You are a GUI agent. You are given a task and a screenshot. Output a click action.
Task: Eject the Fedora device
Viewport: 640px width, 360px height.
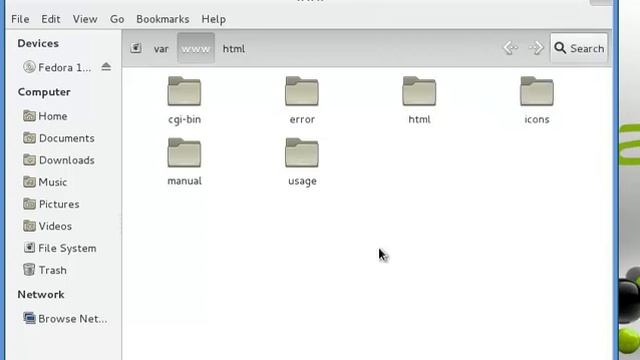pyautogui.click(x=106, y=67)
